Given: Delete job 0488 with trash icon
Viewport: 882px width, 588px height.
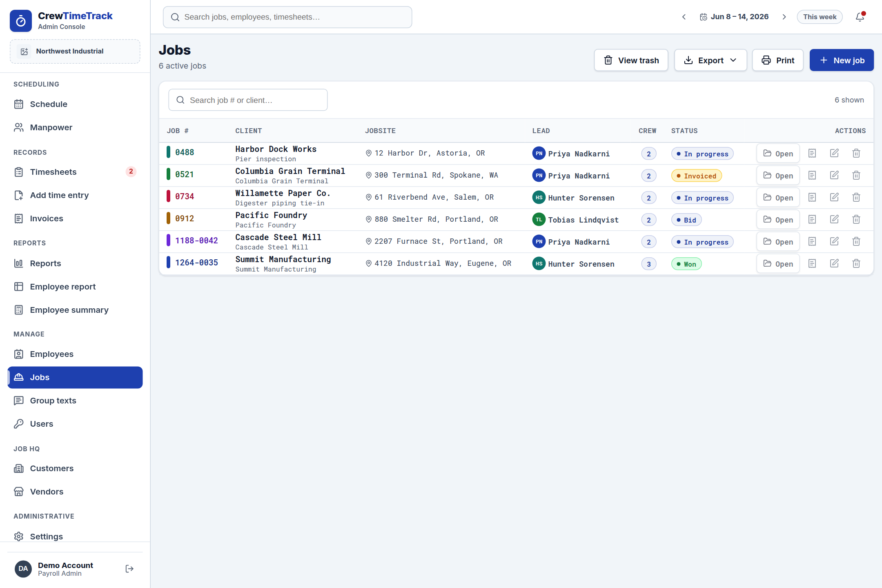Looking at the screenshot, I should coord(856,153).
